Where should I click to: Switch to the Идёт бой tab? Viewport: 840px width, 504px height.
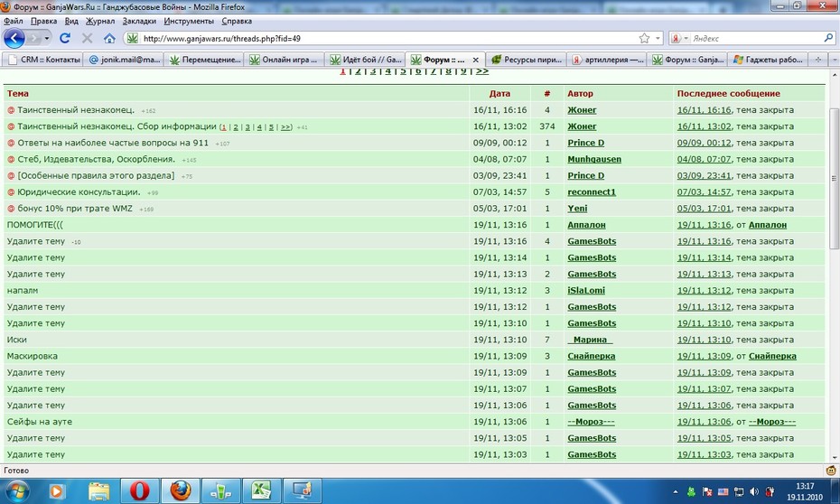366,60
